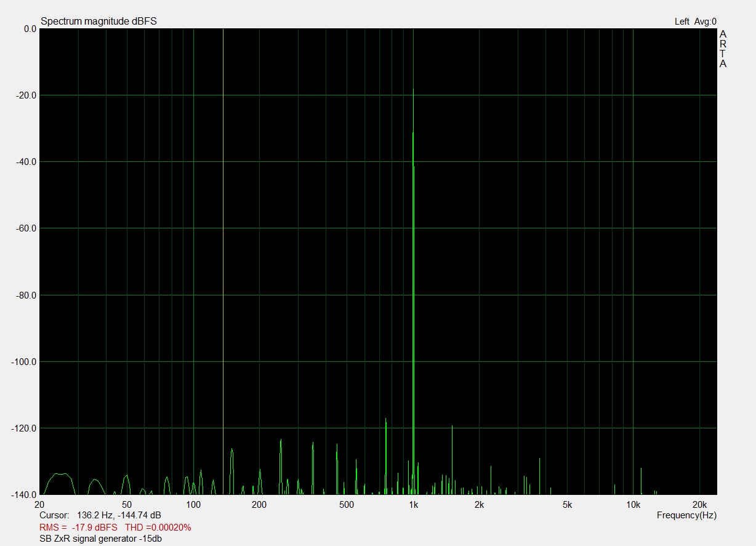Click the 200 Hz x-axis label

[x=259, y=505]
